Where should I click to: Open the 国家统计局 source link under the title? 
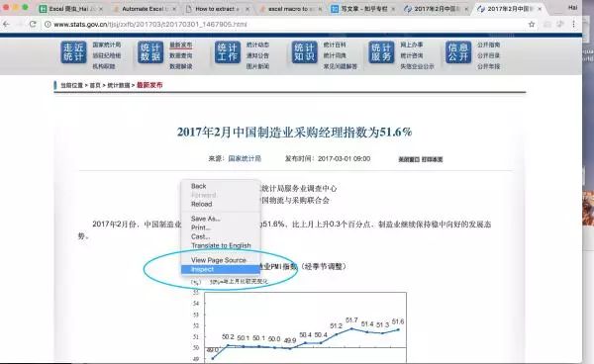point(245,158)
